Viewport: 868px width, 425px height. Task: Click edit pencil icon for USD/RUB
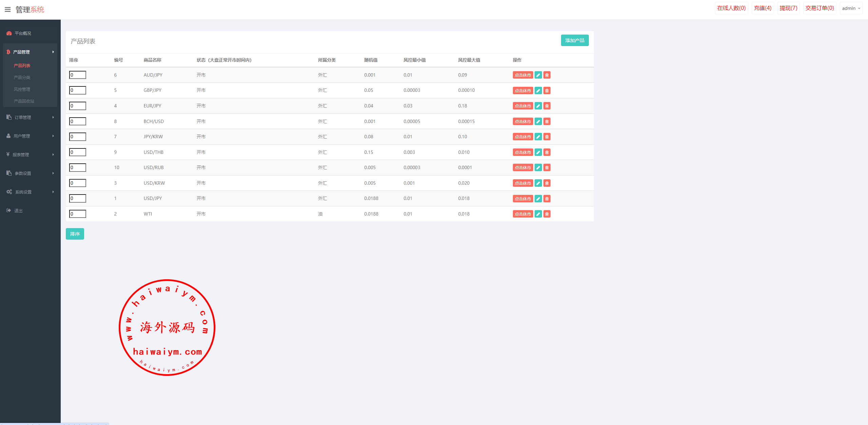pos(538,168)
